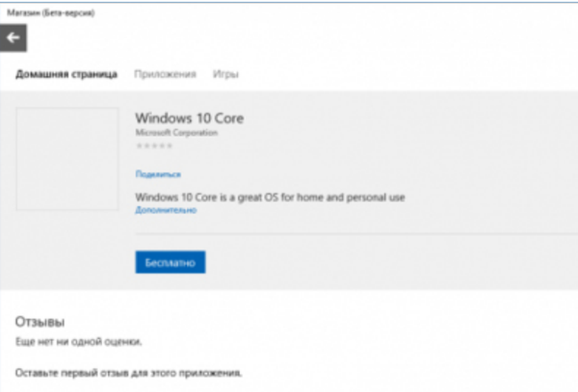Click the blank app thumbnail placeholder
The image size is (578, 392).
tap(66, 157)
